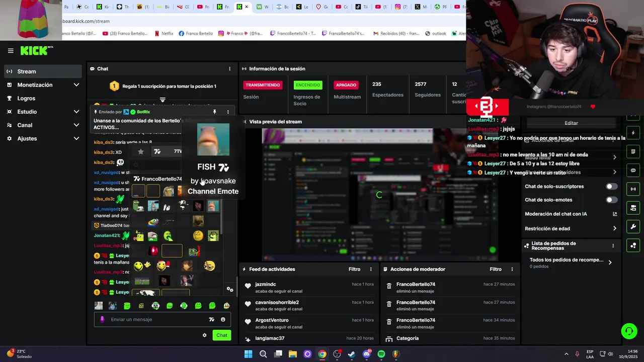Open Logros in the sidebar
This screenshot has height=362, width=644.
(x=42, y=99)
